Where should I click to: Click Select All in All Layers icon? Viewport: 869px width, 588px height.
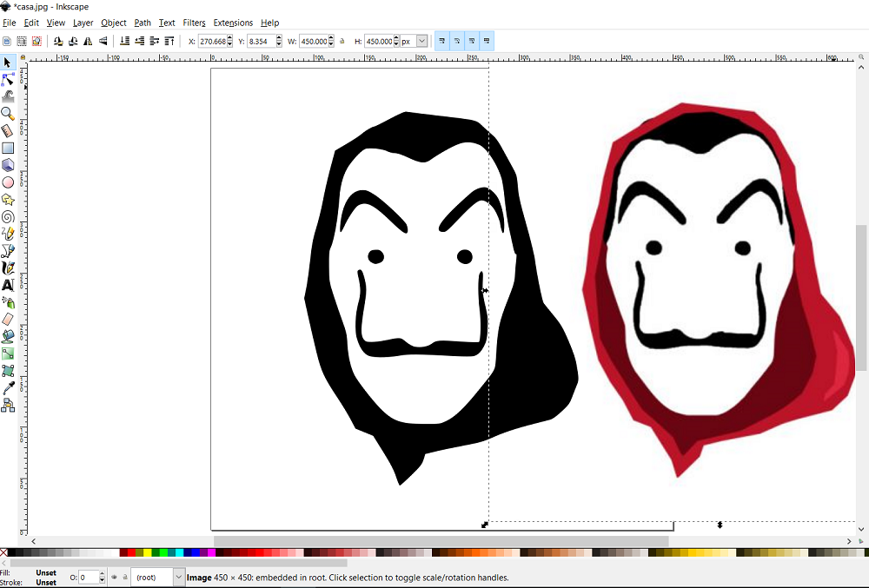pyautogui.click(x=22, y=41)
